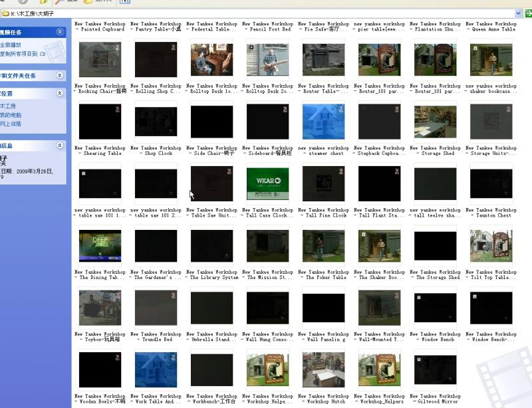Open the address bar dropdown arrow
This screenshot has width=532, height=408.
click(518, 13)
